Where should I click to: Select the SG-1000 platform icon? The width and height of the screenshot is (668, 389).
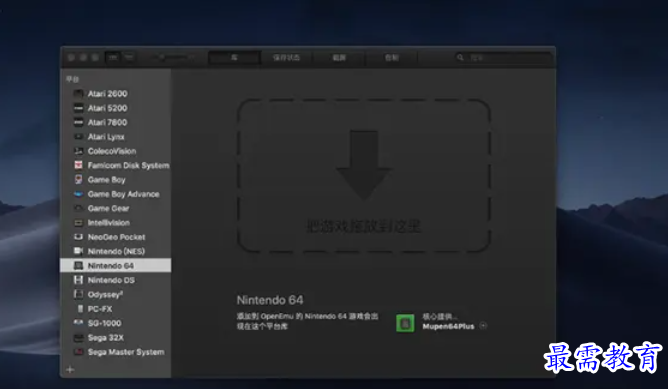click(78, 323)
